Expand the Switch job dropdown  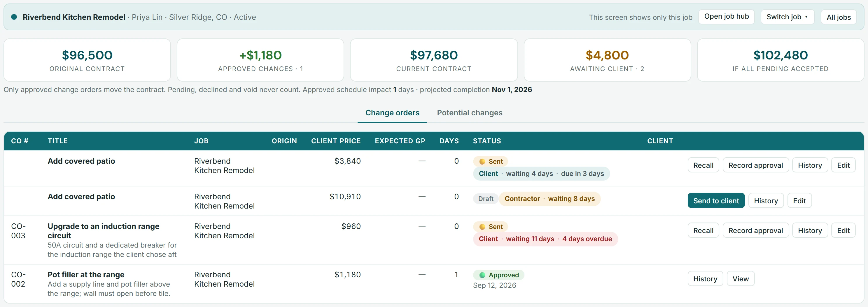click(x=787, y=17)
